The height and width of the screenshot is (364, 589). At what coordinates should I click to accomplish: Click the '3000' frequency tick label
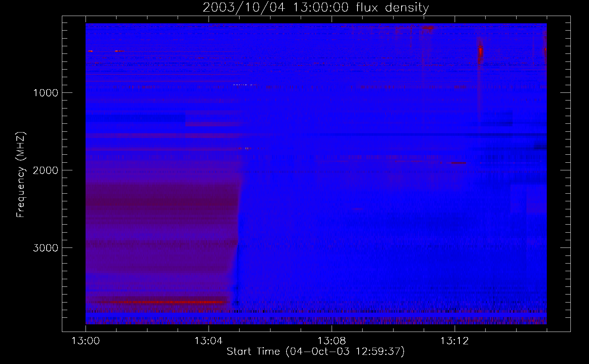coord(46,248)
